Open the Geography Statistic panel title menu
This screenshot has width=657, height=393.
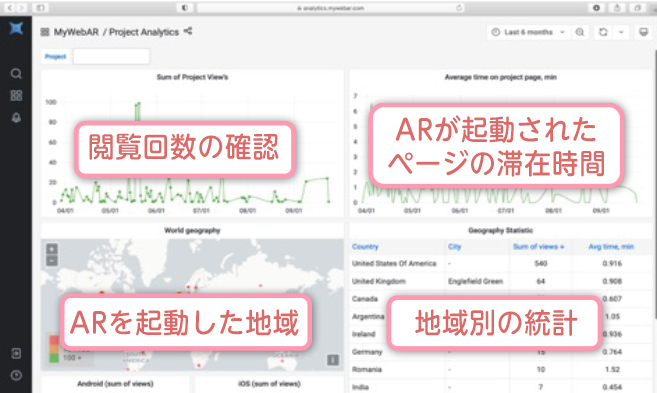pyautogui.click(x=501, y=230)
